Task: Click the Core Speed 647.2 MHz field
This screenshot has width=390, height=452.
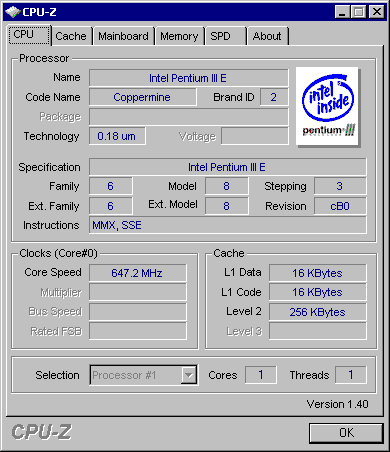Action: pyautogui.click(x=138, y=273)
